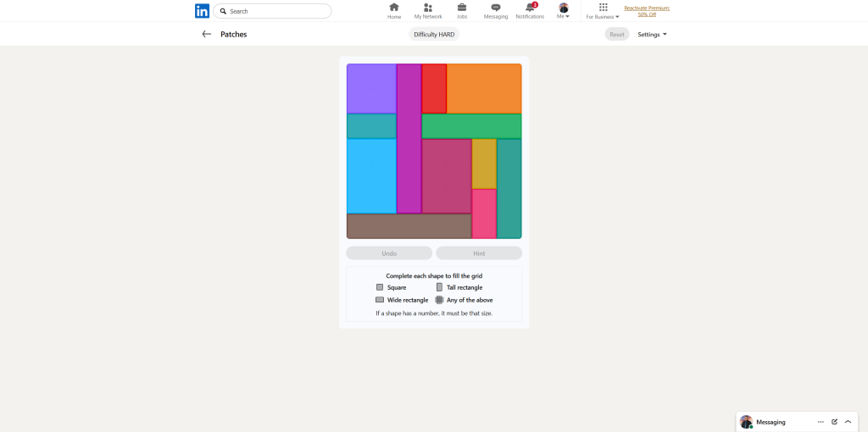Click the Undo button
This screenshot has width=868, height=432.
[x=389, y=253]
